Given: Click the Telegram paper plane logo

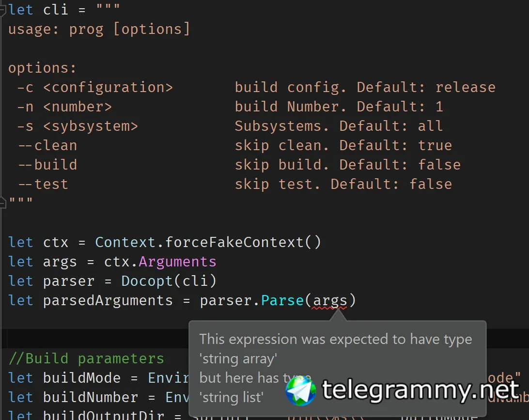Looking at the screenshot, I should coord(300,391).
